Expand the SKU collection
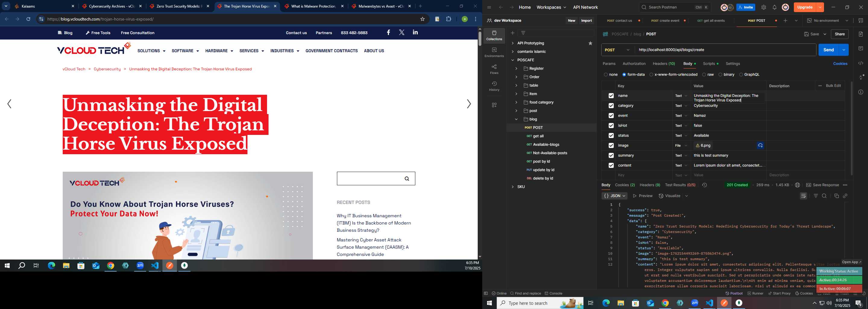This screenshot has width=868, height=309. point(512,187)
